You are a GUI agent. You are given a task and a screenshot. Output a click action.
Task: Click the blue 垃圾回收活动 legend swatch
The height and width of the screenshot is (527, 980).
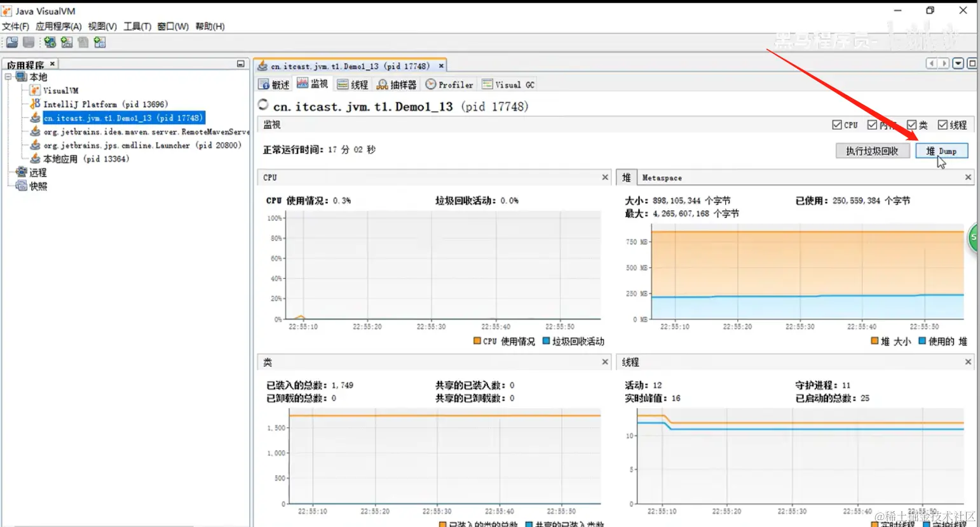coord(547,341)
